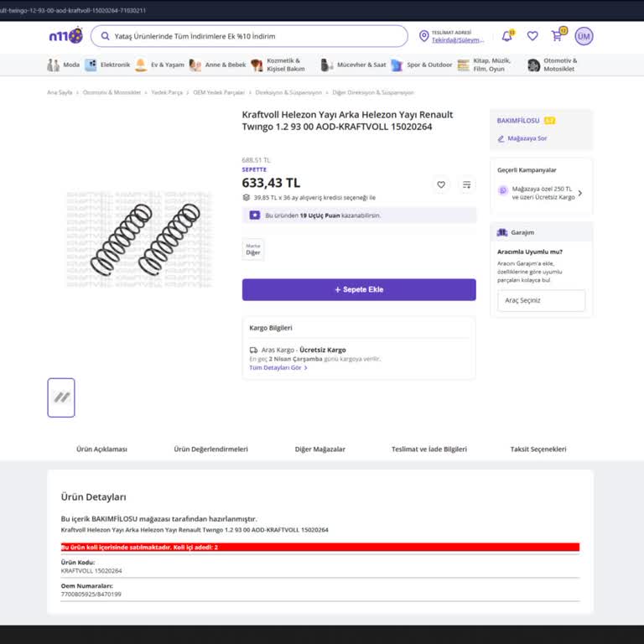
Task: Click the Anne & Bebek icon
Action: pyautogui.click(x=195, y=65)
